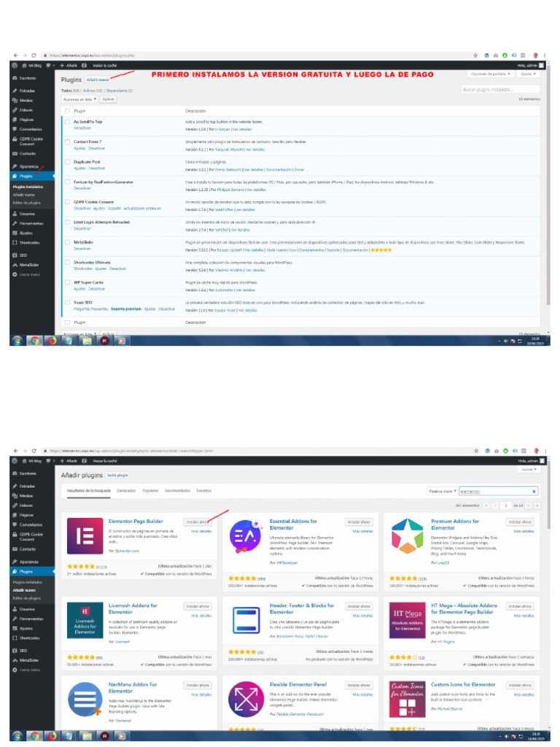560x747 pixels.
Task: Click Instalar ahora for Elementor Page Builder
Action: pos(198,522)
